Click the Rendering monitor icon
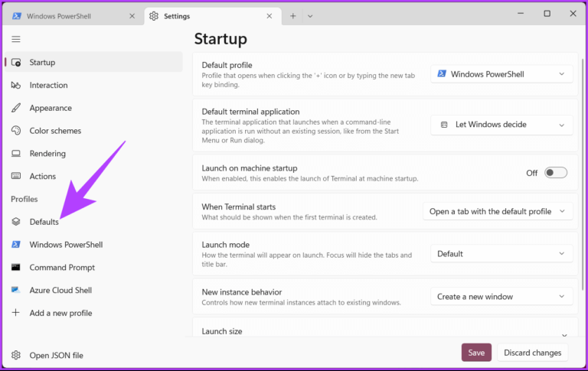The width and height of the screenshot is (588, 371). click(x=16, y=154)
